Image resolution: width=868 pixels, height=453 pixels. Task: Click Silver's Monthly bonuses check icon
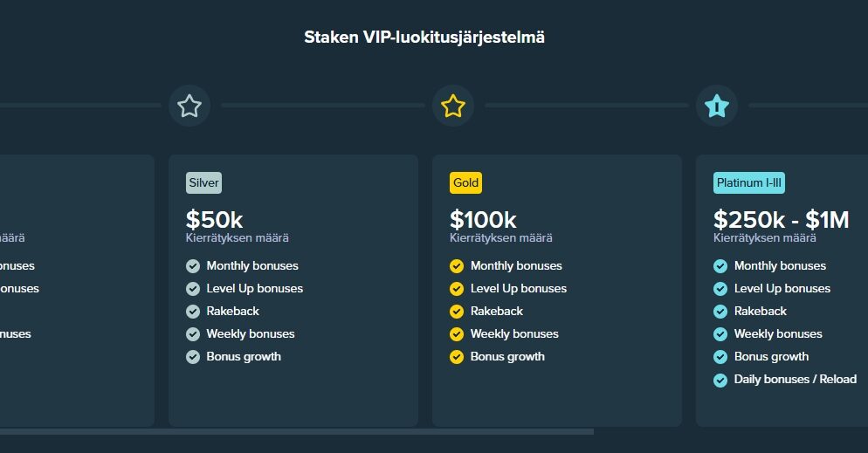click(193, 266)
